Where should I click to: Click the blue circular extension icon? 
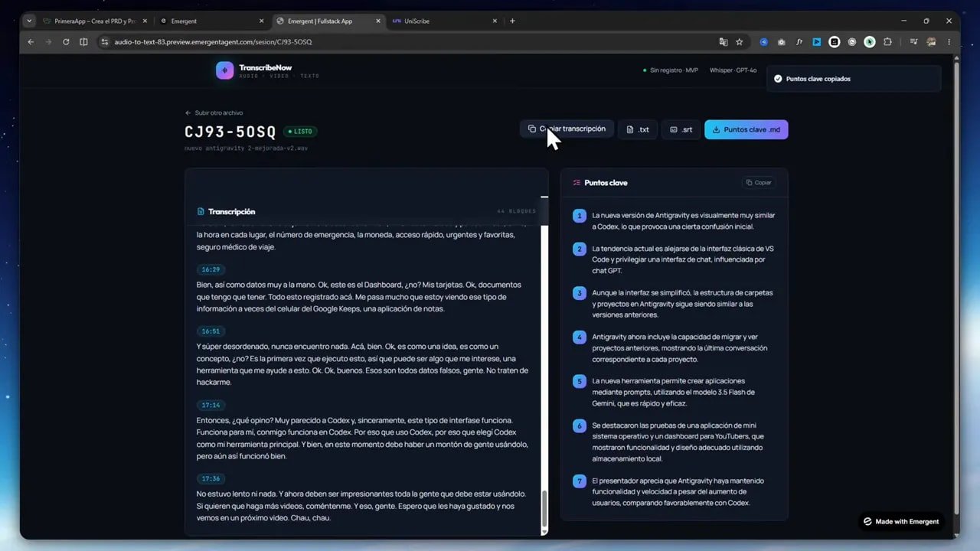(x=763, y=42)
